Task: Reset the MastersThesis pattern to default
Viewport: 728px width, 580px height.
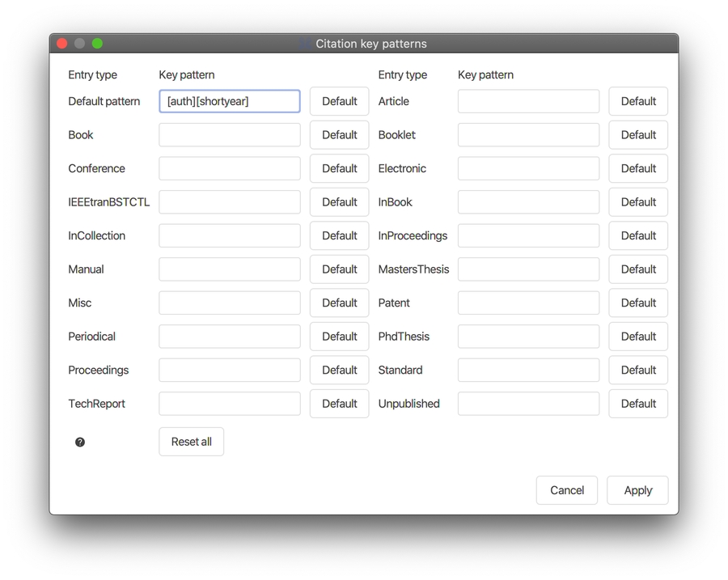Action: point(637,269)
